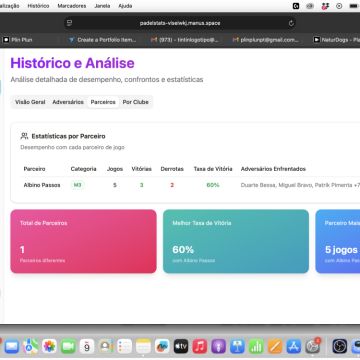Click the Categoria column header

pos(83,169)
